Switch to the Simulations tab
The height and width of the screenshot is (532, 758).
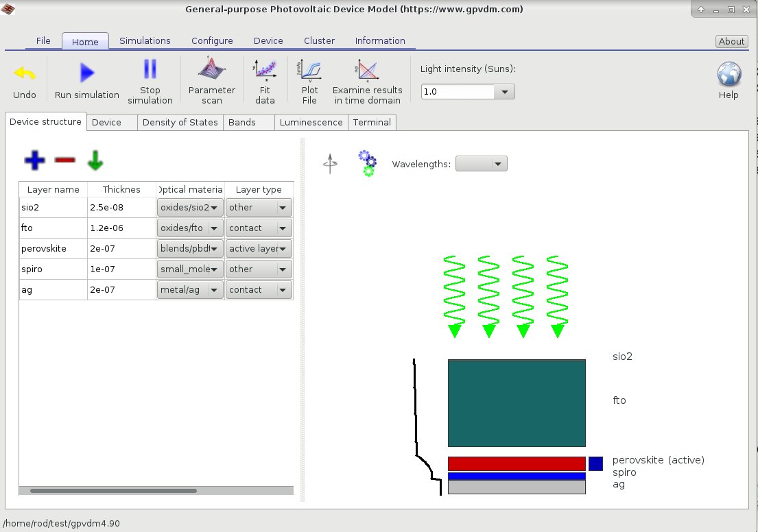(x=145, y=40)
